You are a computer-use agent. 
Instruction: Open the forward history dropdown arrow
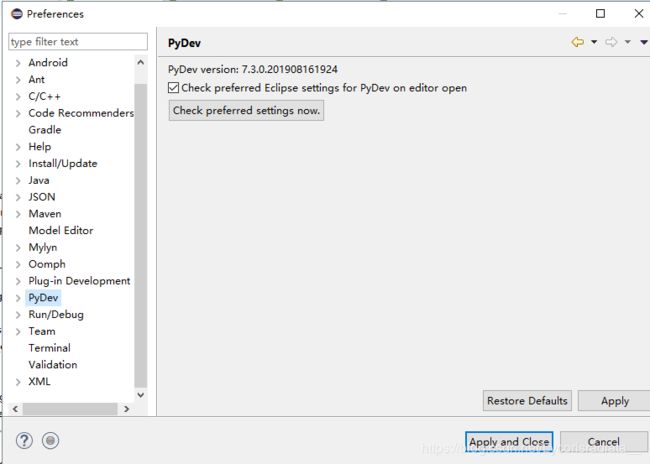628,42
